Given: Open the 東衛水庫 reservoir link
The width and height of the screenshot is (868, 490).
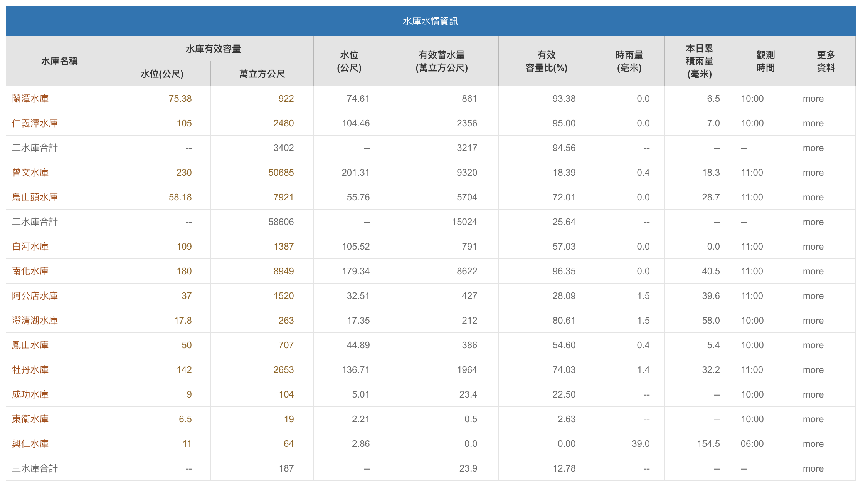Looking at the screenshot, I should tap(30, 419).
